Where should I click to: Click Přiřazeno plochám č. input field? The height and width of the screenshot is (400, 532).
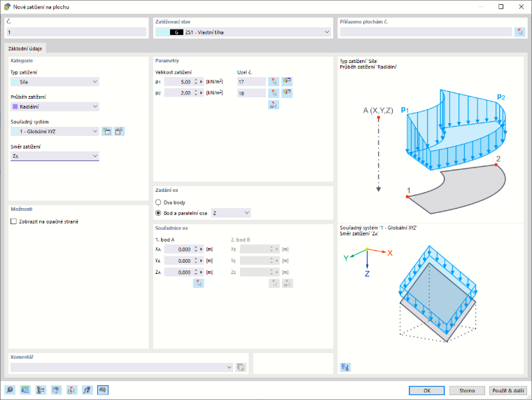[x=426, y=32]
